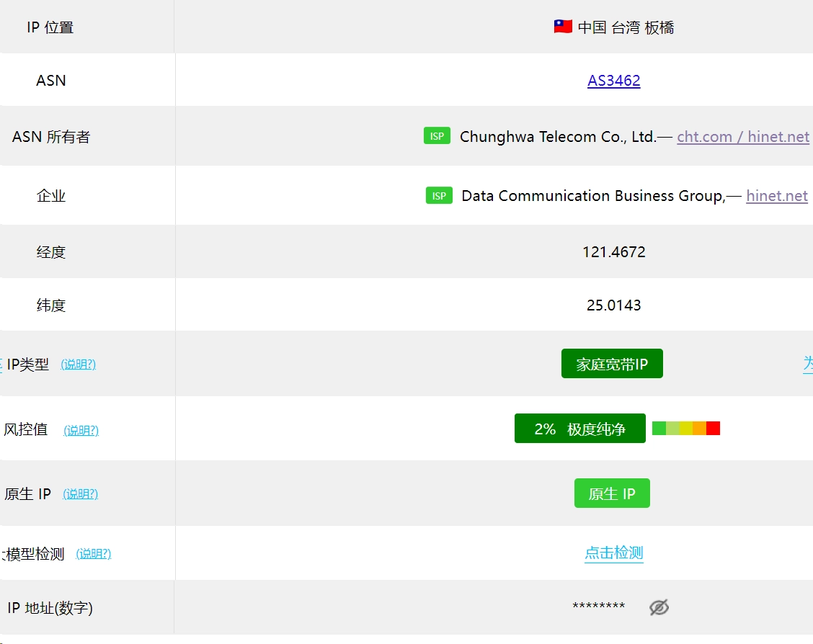Click the masked IP address asterisks
This screenshot has width=813, height=644.
click(x=599, y=607)
